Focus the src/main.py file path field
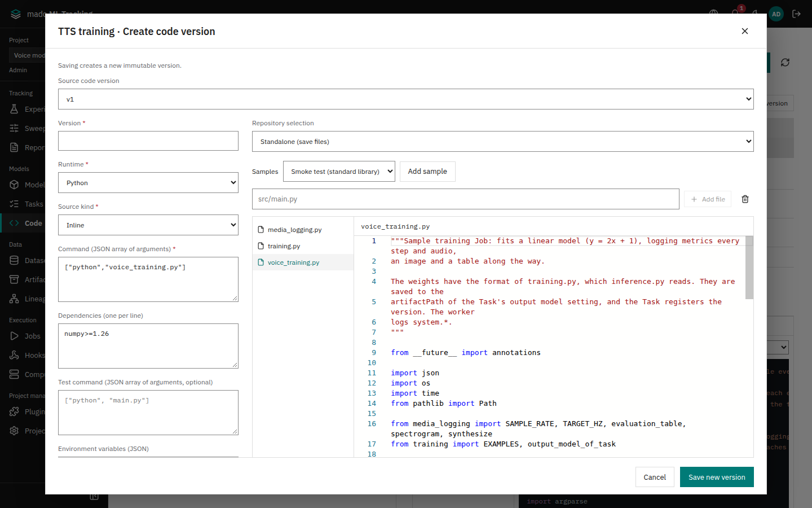Image resolution: width=812 pixels, height=508 pixels. click(x=466, y=199)
